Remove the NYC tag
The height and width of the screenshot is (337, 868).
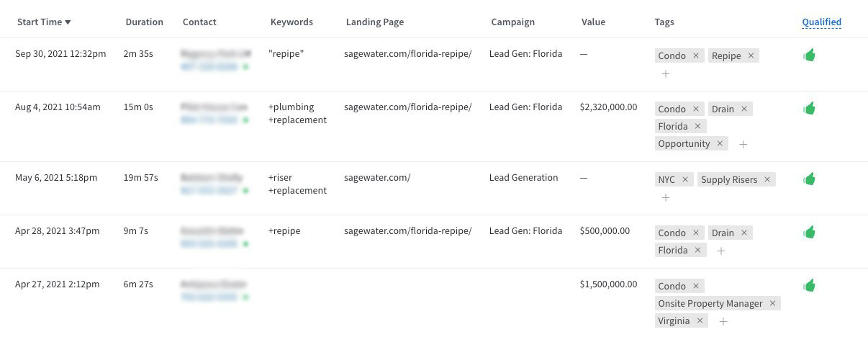(684, 179)
